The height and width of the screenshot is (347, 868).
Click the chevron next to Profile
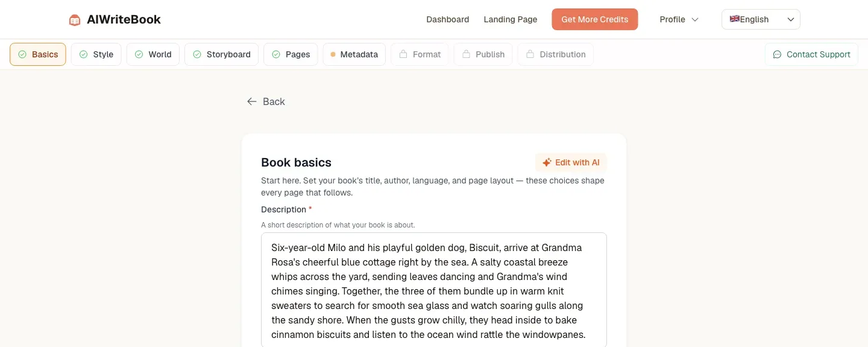(694, 19)
